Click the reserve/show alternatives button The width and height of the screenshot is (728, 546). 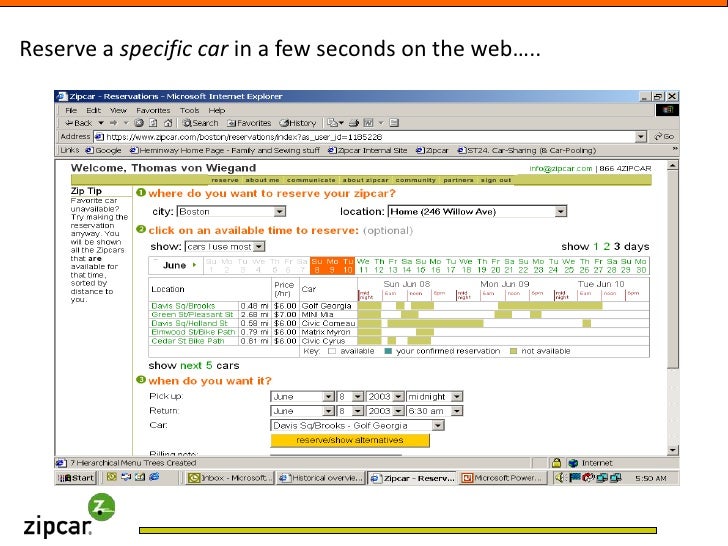coord(350,440)
